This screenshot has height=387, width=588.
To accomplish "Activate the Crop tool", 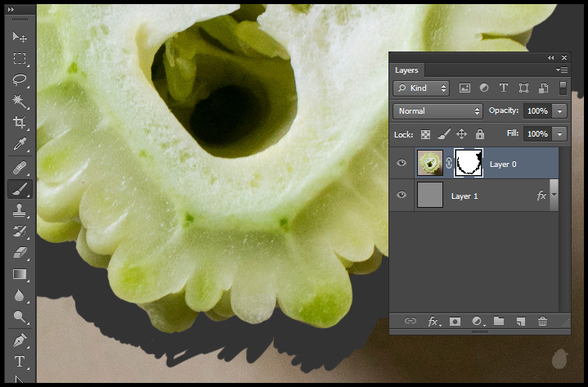I will (20, 124).
